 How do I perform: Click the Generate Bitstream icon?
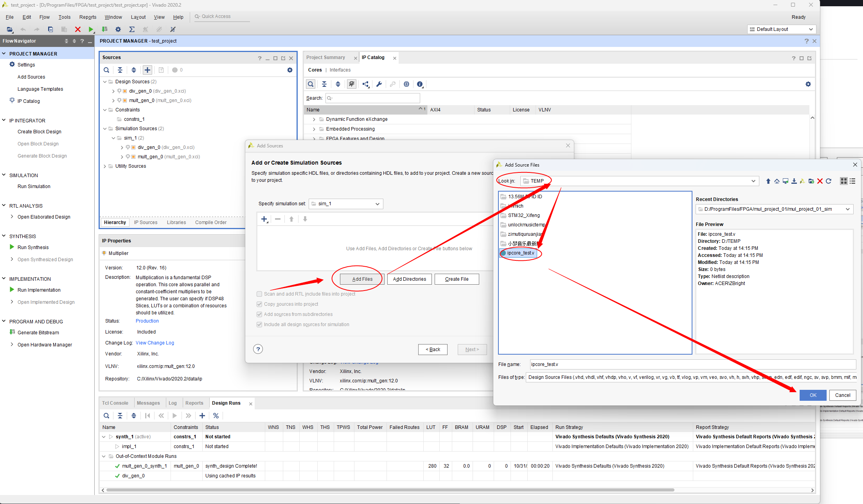click(x=12, y=332)
